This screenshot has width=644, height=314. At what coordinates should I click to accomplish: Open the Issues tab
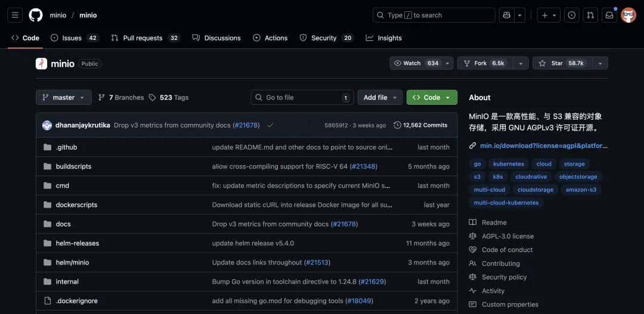point(75,38)
